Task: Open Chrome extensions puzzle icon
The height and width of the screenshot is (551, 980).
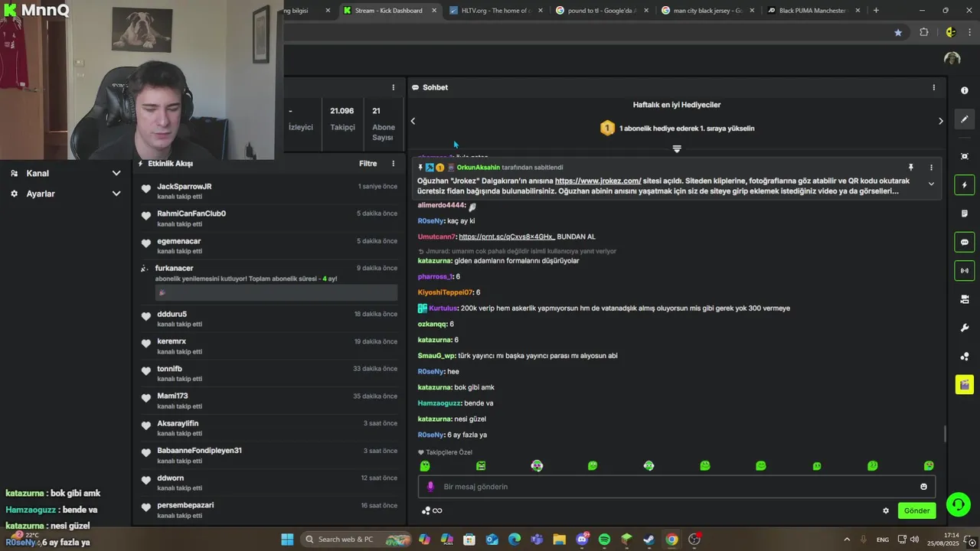Action: pyautogui.click(x=923, y=32)
